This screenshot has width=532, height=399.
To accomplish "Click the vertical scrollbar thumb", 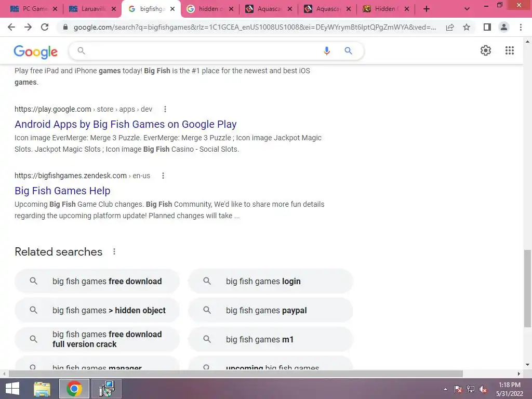I will [527, 288].
